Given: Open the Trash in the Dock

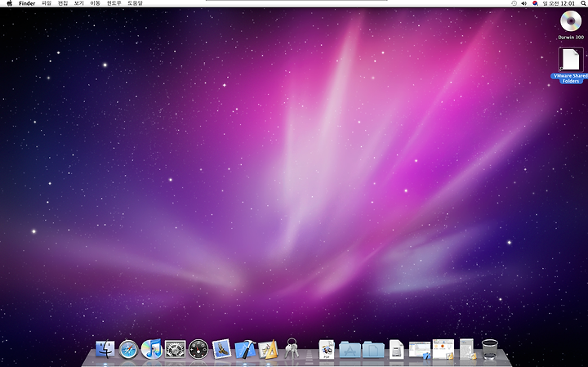Looking at the screenshot, I should [x=490, y=349].
